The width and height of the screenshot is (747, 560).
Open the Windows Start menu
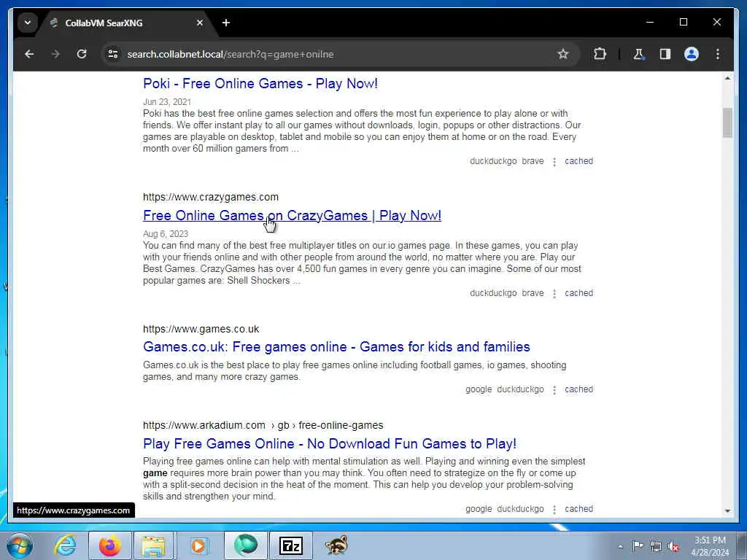(20, 545)
